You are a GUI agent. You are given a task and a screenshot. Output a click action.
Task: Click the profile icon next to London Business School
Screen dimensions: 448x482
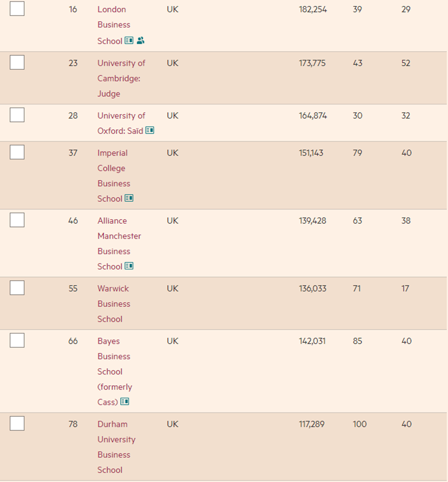129,40
